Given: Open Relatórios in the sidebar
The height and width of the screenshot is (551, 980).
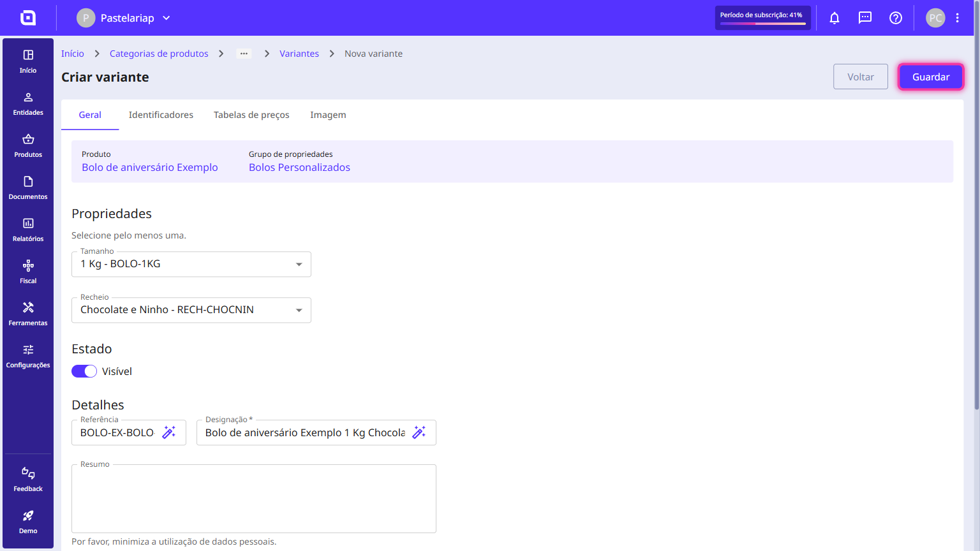Looking at the screenshot, I should [x=28, y=230].
